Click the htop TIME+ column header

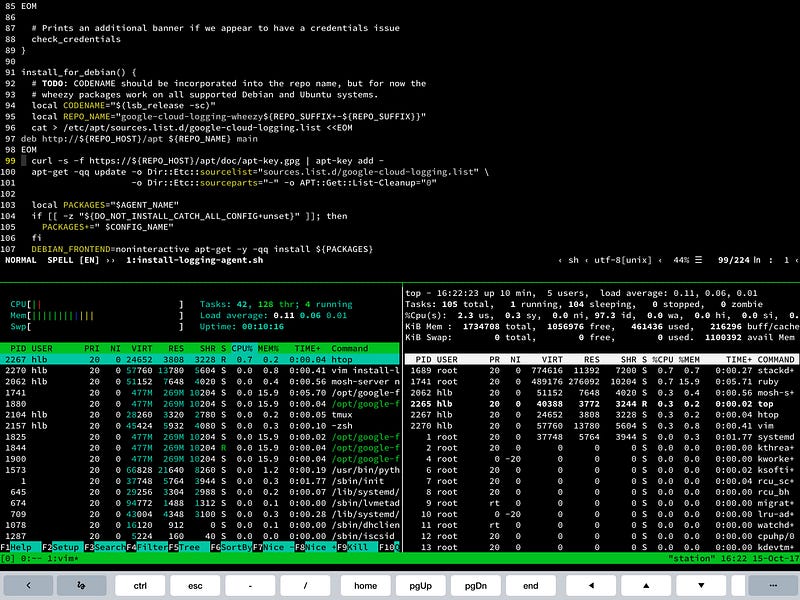307,348
